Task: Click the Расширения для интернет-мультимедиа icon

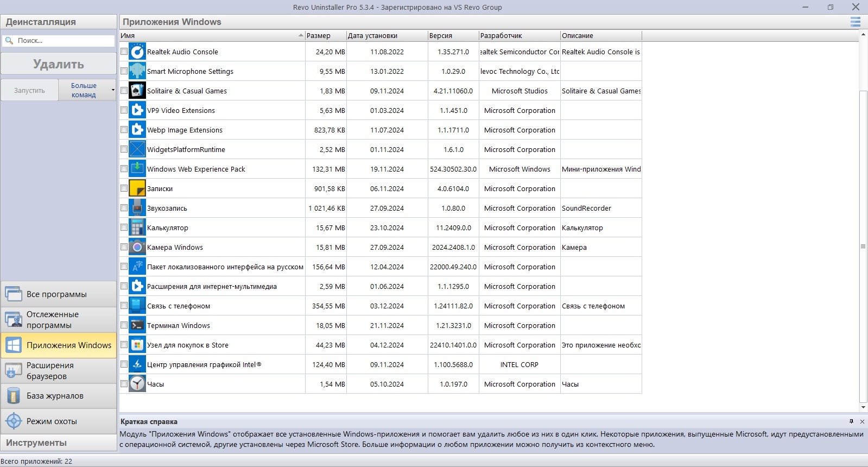Action: click(x=137, y=286)
